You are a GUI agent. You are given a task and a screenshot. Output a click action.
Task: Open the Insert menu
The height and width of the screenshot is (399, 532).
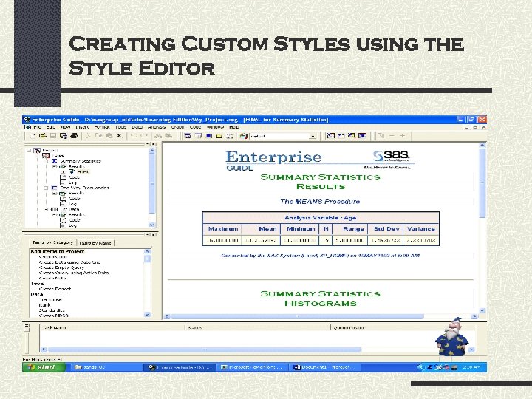pos(82,127)
